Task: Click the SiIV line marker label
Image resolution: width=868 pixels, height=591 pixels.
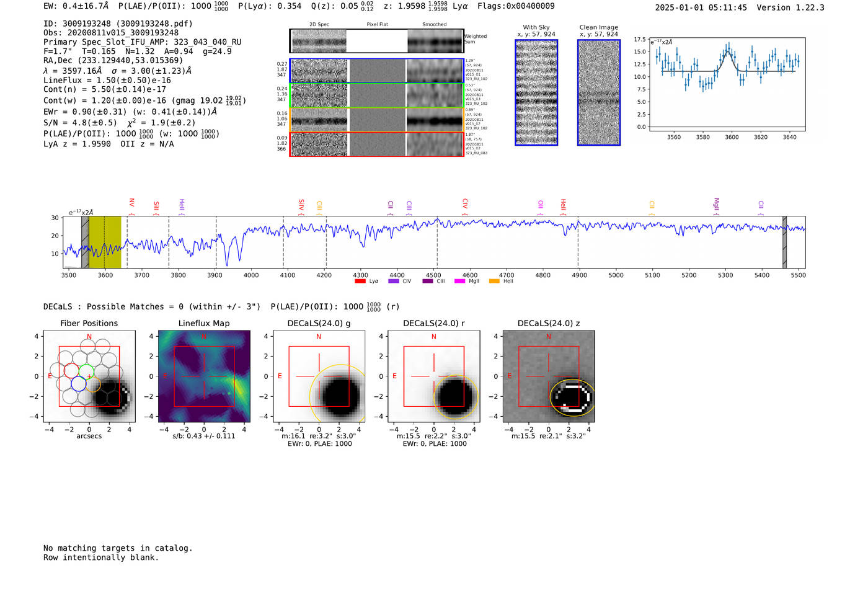Action: (301, 204)
